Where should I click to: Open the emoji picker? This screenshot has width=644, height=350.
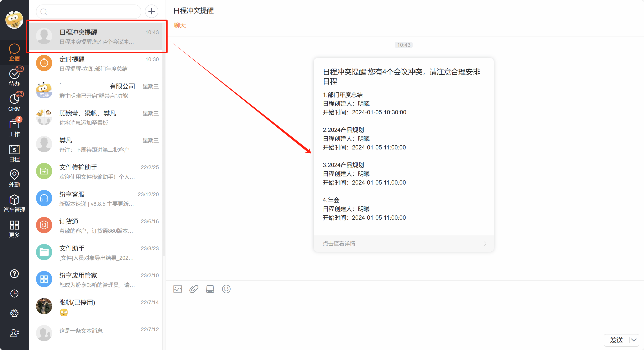point(226,289)
